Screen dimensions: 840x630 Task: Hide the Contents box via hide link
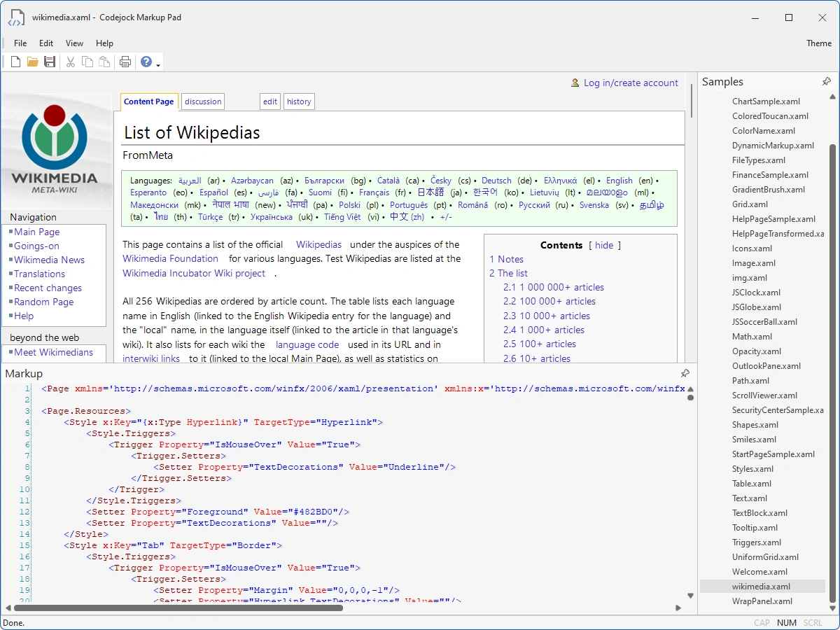click(x=604, y=245)
